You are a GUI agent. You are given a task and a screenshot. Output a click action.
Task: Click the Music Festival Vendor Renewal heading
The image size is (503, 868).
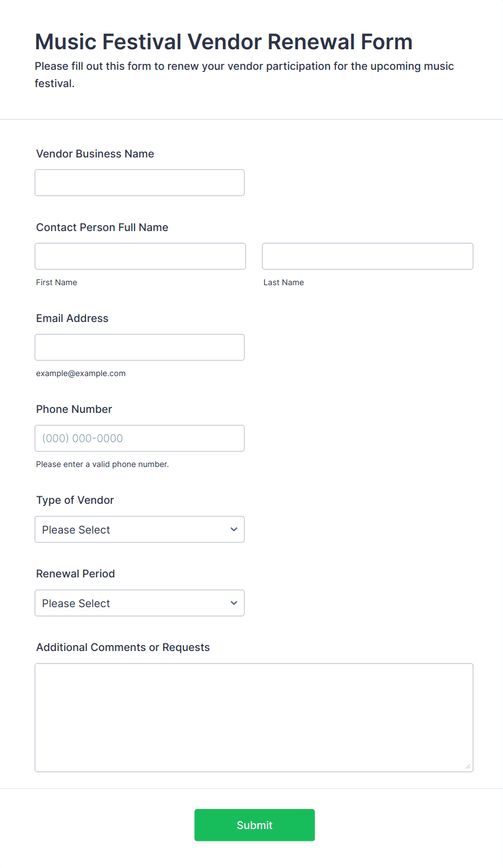[x=223, y=42]
